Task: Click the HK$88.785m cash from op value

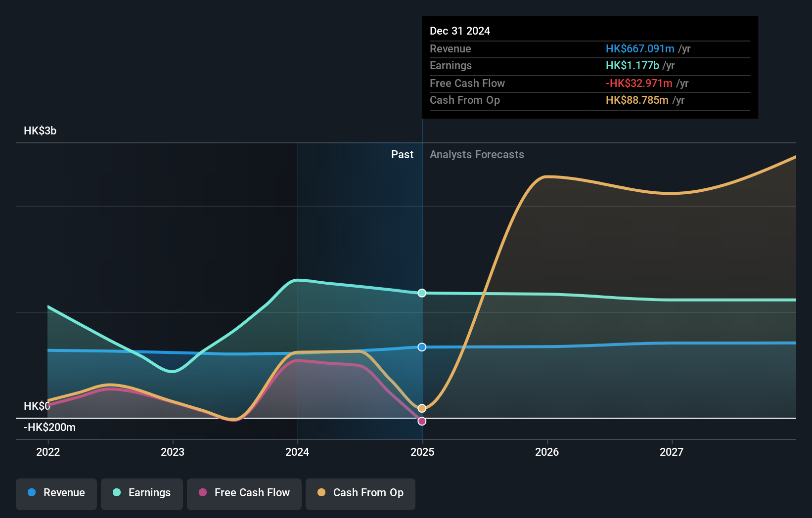Action: 637,100
